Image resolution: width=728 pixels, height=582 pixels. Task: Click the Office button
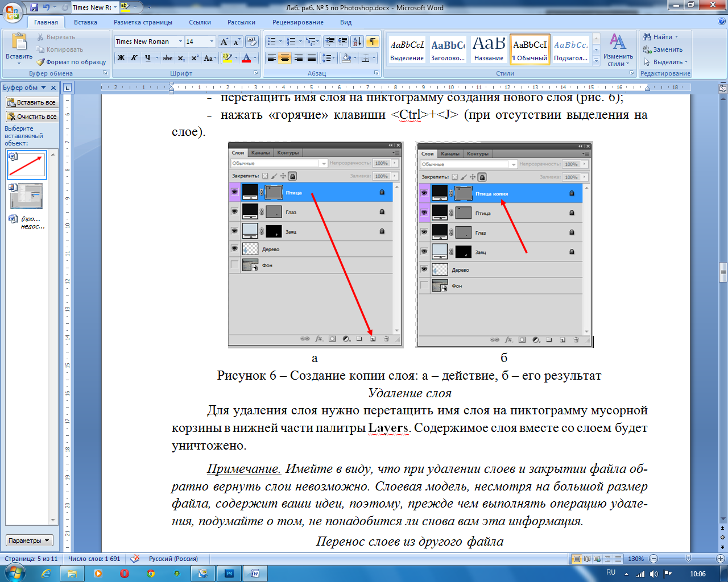[x=13, y=12]
